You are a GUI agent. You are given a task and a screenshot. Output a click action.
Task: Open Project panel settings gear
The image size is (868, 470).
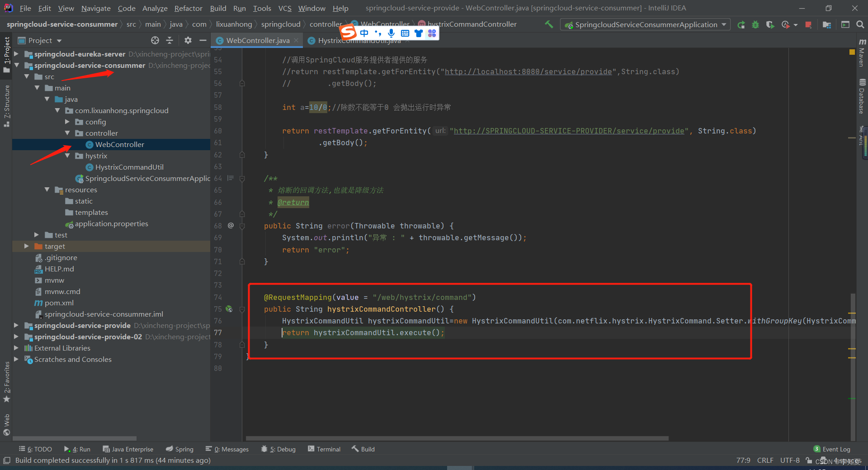coord(188,40)
